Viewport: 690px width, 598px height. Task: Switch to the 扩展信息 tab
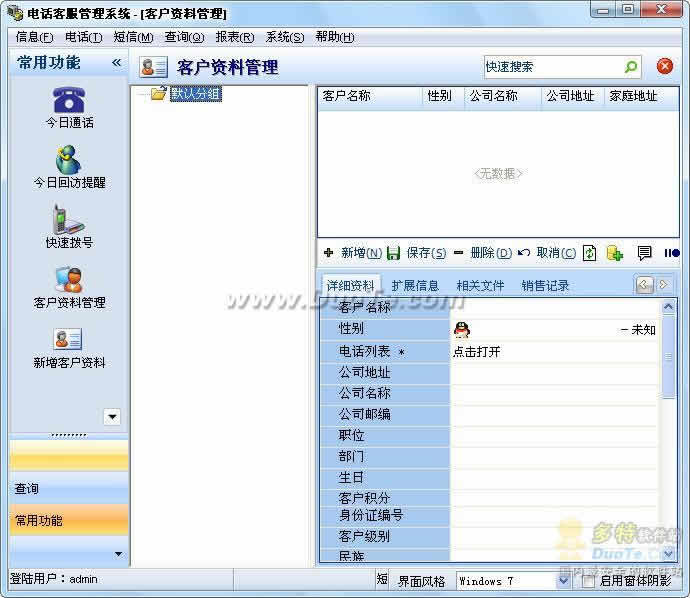(415, 285)
